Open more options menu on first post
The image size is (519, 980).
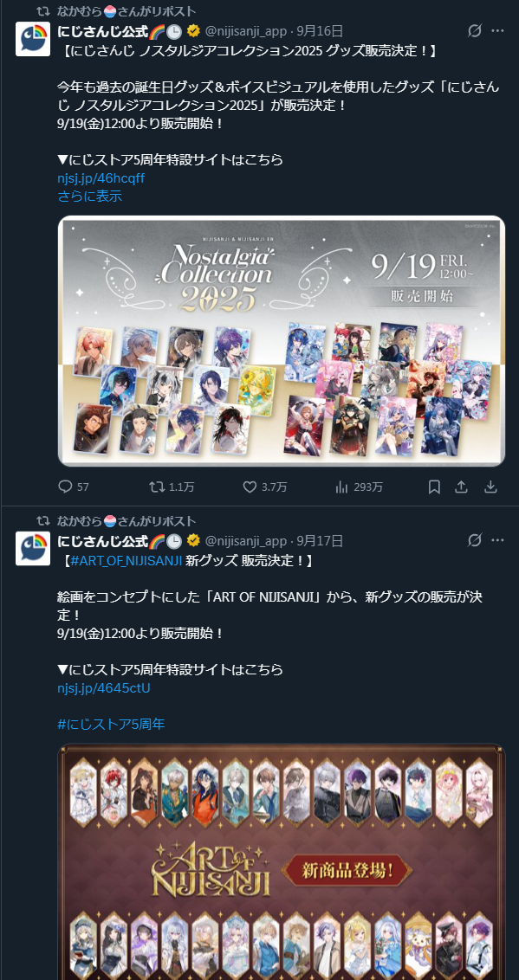point(497,31)
